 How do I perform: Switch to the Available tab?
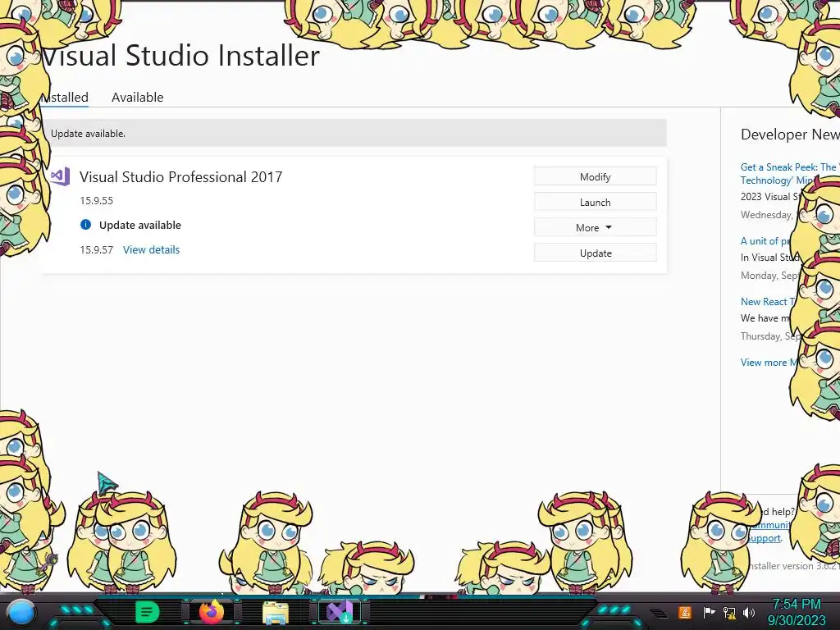coord(137,97)
